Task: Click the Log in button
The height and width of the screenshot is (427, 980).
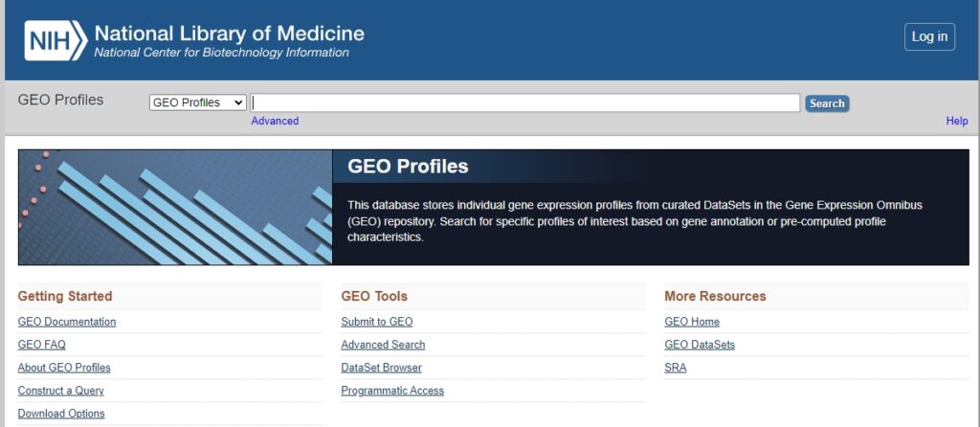Action: (929, 37)
